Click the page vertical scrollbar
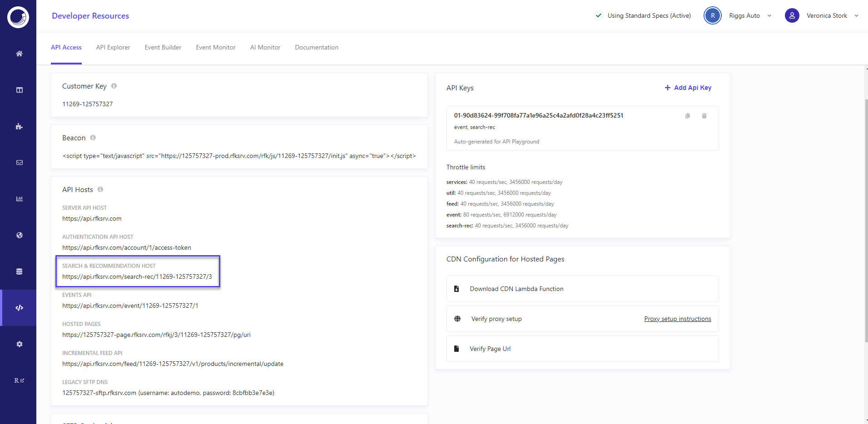Screen dimensions: 868x424 (x=866, y=220)
